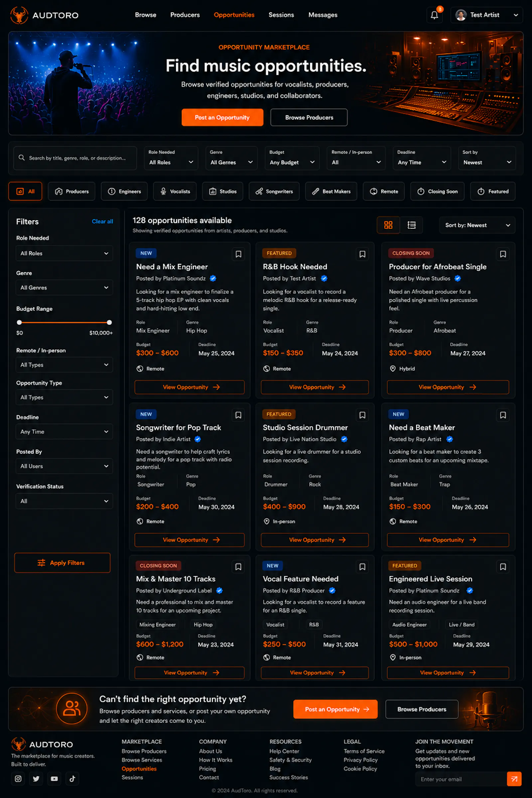Viewport: 532px width, 798px height.
Task: Bookmark the Vocal Feature Needed card
Action: click(362, 567)
